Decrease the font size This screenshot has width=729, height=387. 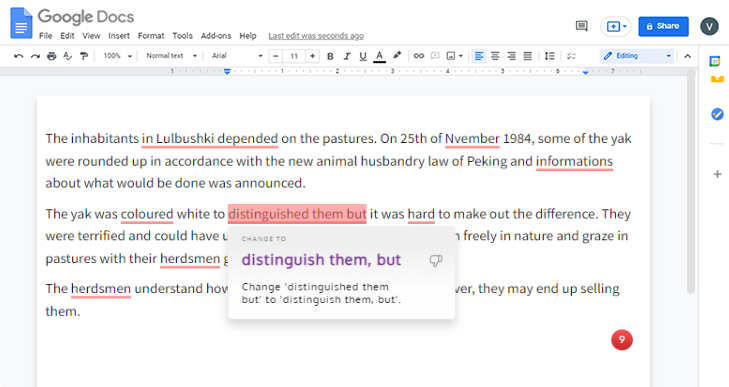pos(276,56)
